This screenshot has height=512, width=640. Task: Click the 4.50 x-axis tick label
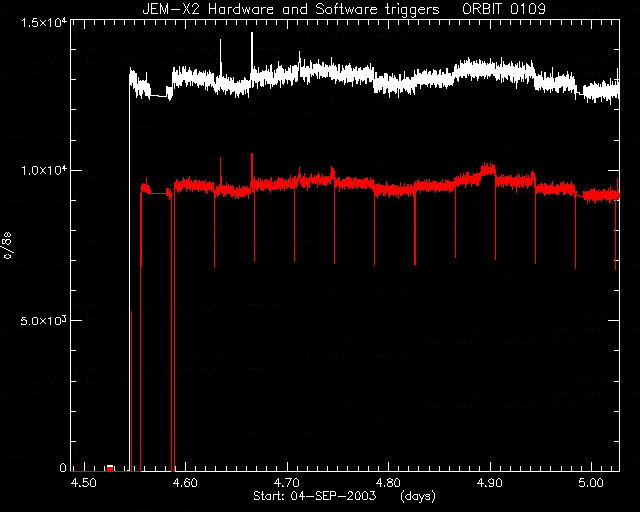pos(83,483)
